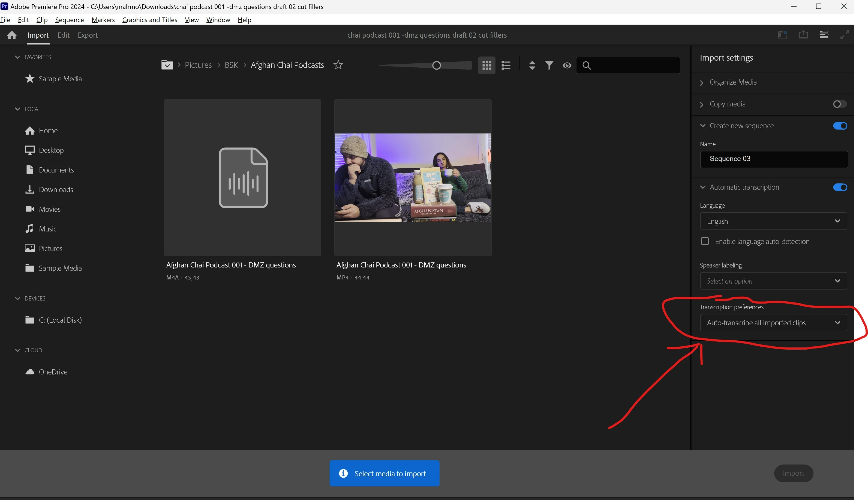
Task: Click the Quick Export share icon
Action: (803, 35)
